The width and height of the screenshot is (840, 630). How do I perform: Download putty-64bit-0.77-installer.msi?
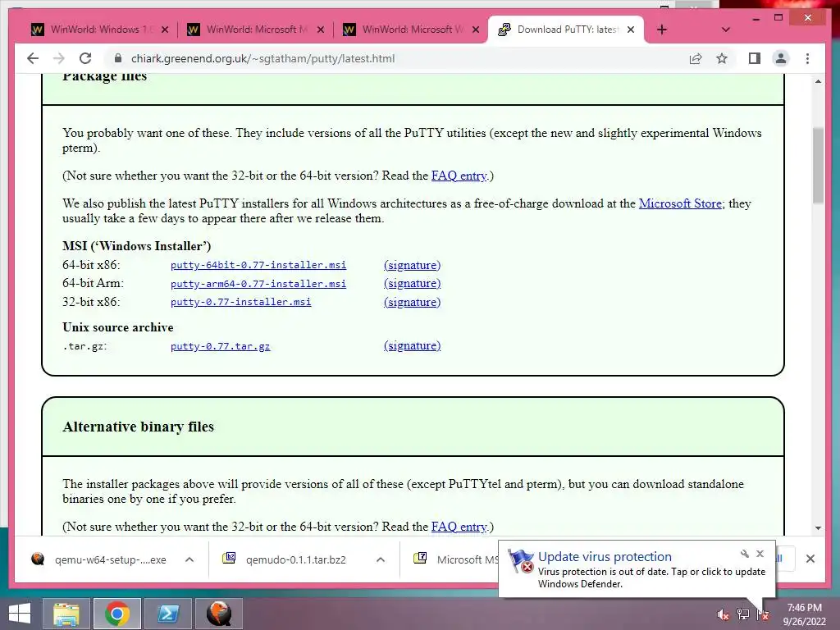(258, 265)
